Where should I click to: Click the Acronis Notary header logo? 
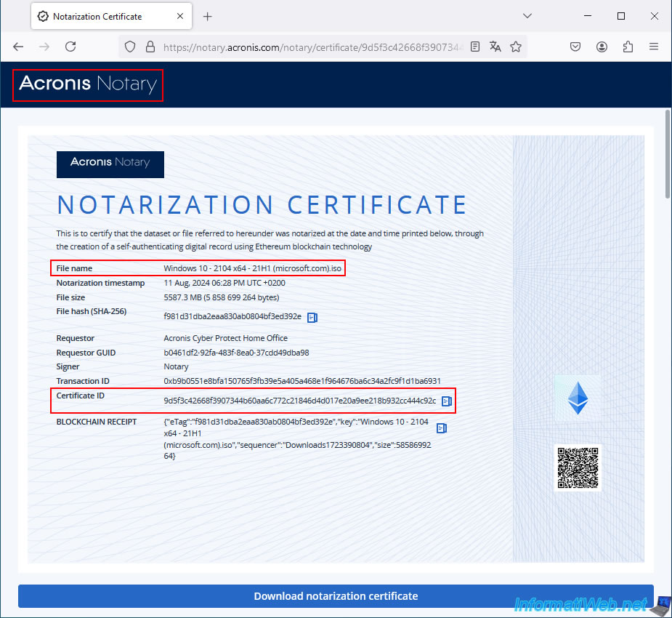click(88, 84)
